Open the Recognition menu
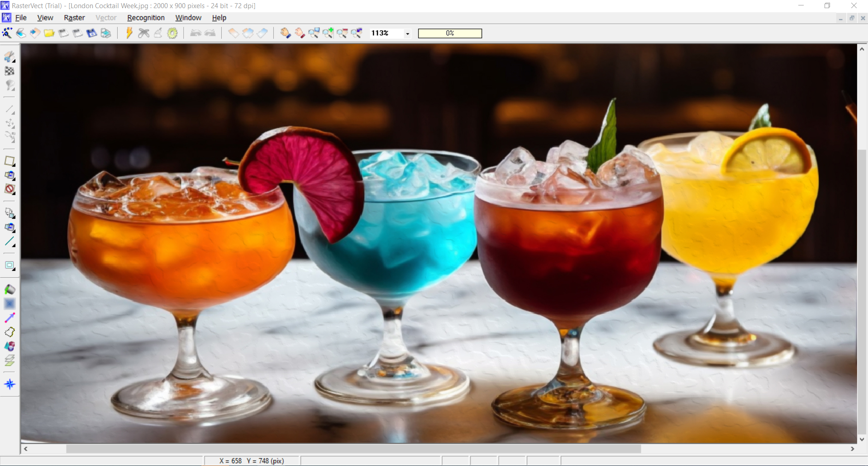868x466 pixels. click(x=146, y=18)
